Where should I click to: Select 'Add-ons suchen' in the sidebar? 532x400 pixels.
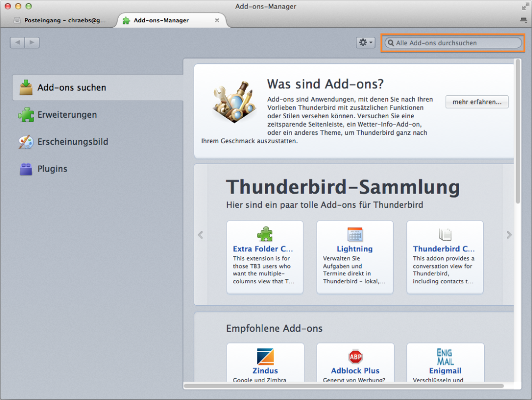coord(98,87)
